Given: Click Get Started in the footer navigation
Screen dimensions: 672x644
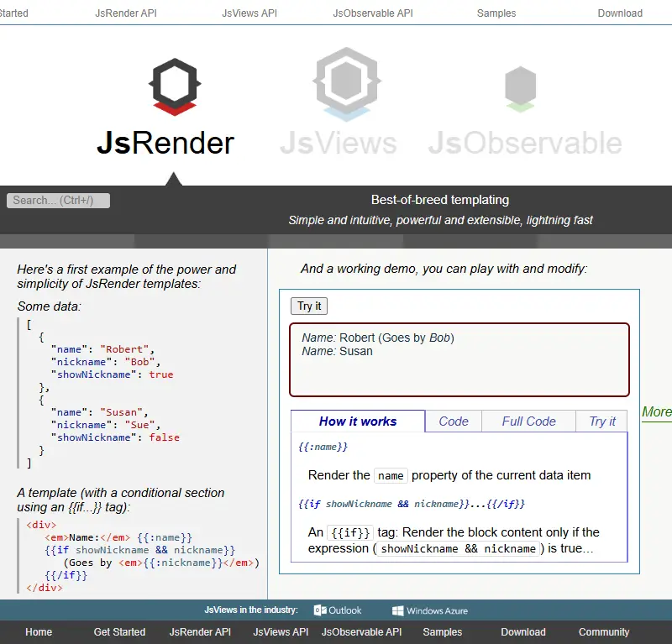Looking at the screenshot, I should point(119,632).
